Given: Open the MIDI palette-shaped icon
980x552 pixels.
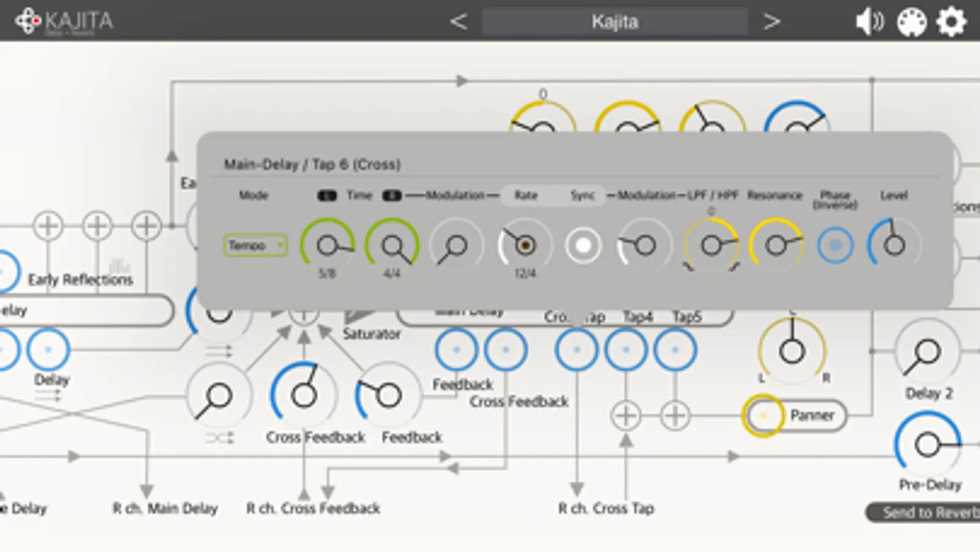Looking at the screenshot, I should pyautogui.click(x=911, y=23).
